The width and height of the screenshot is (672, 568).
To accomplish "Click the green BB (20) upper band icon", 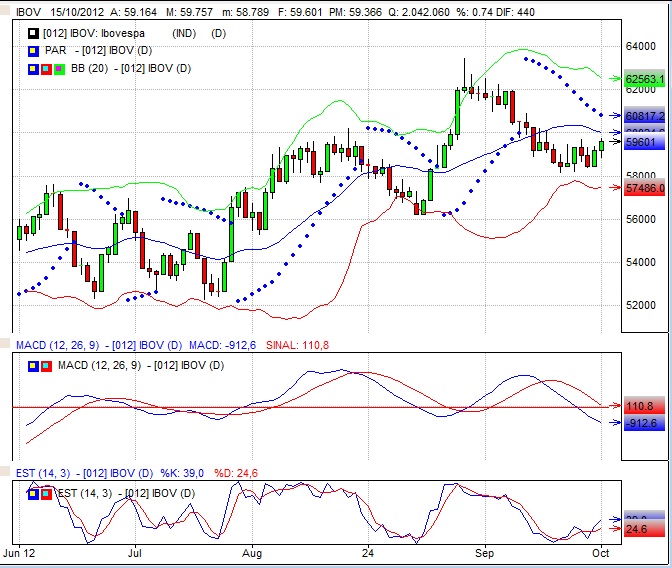I will tap(58, 68).
